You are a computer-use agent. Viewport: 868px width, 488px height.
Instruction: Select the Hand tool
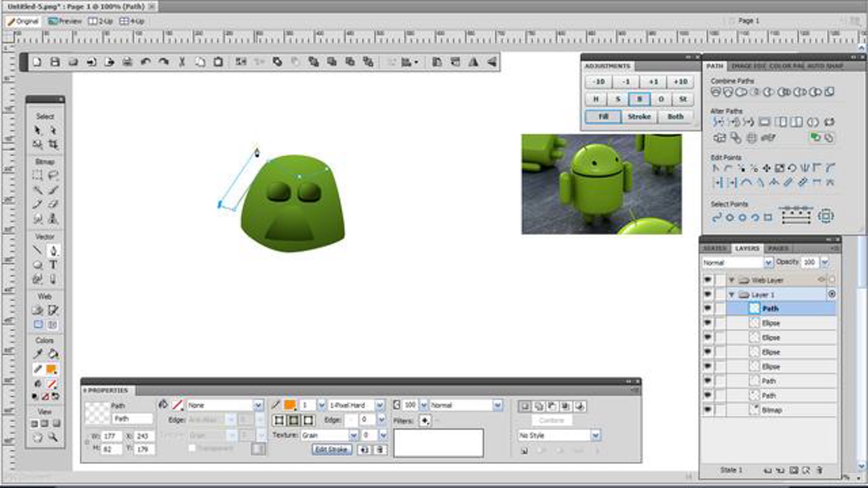click(x=38, y=437)
